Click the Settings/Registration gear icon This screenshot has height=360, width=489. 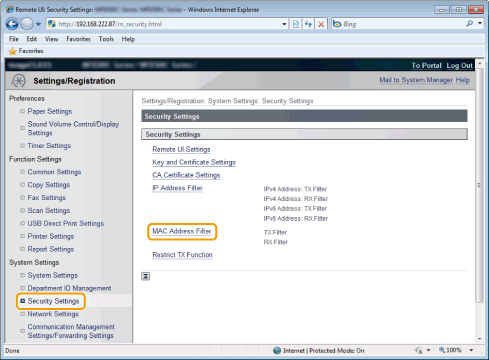pos(18,81)
